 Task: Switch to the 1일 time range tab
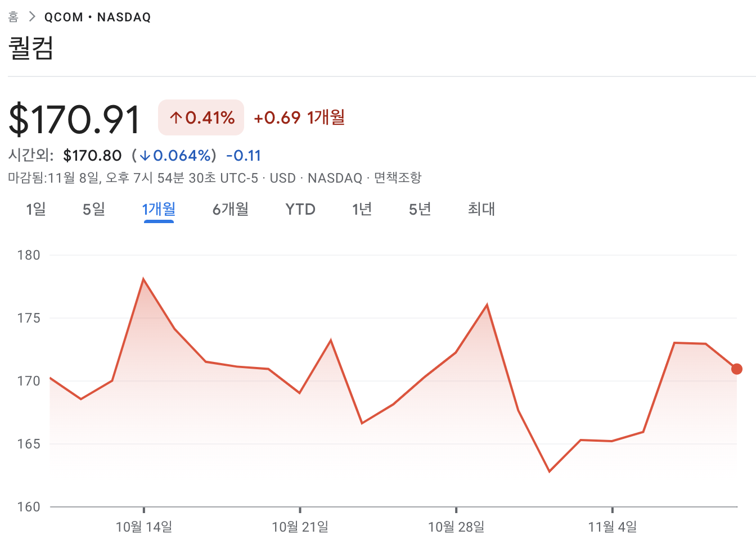coord(36,209)
